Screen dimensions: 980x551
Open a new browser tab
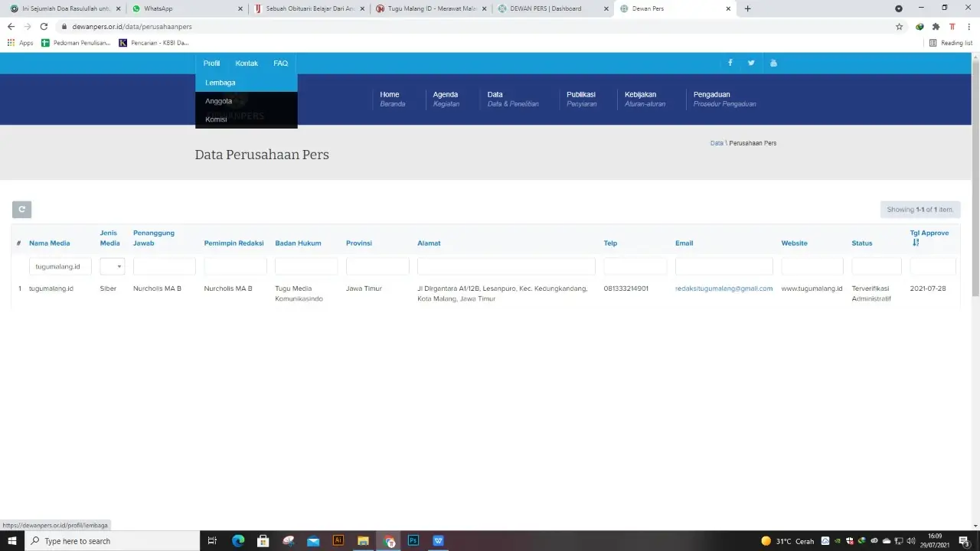point(748,8)
